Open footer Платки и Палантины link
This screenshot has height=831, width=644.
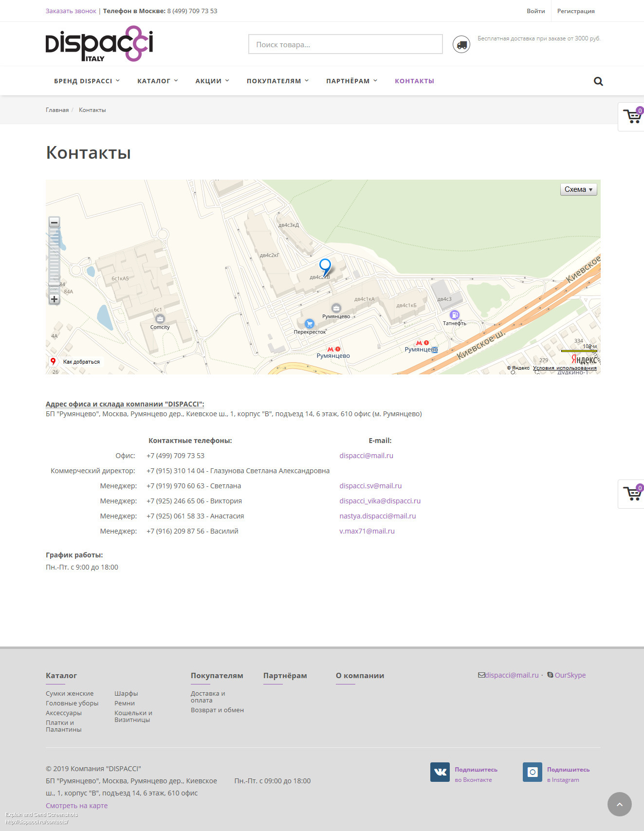coord(64,726)
